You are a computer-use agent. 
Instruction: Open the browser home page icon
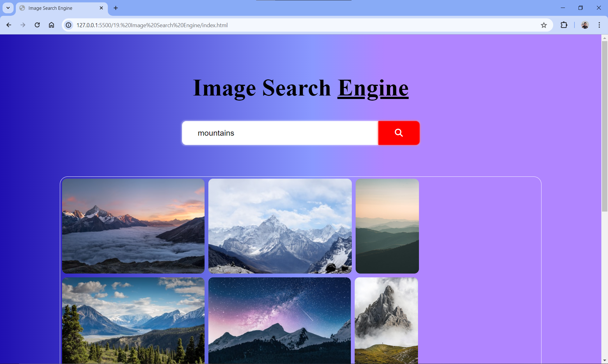click(51, 25)
